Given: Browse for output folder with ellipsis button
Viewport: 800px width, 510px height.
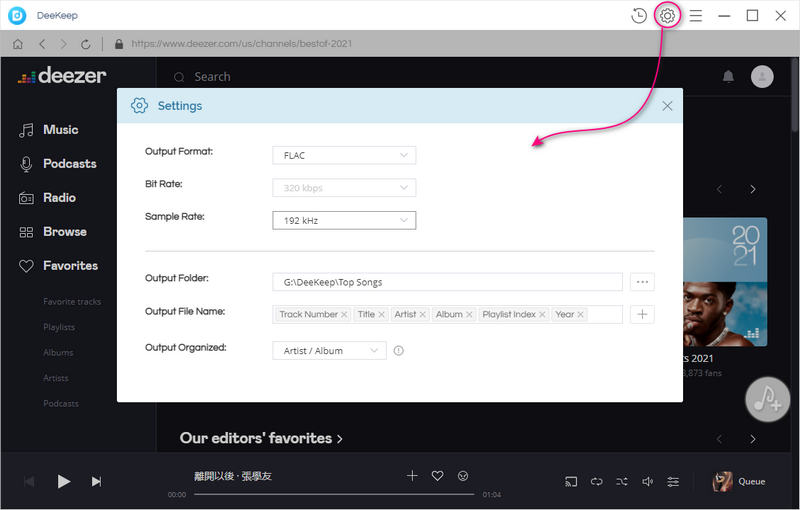Looking at the screenshot, I should (642, 282).
